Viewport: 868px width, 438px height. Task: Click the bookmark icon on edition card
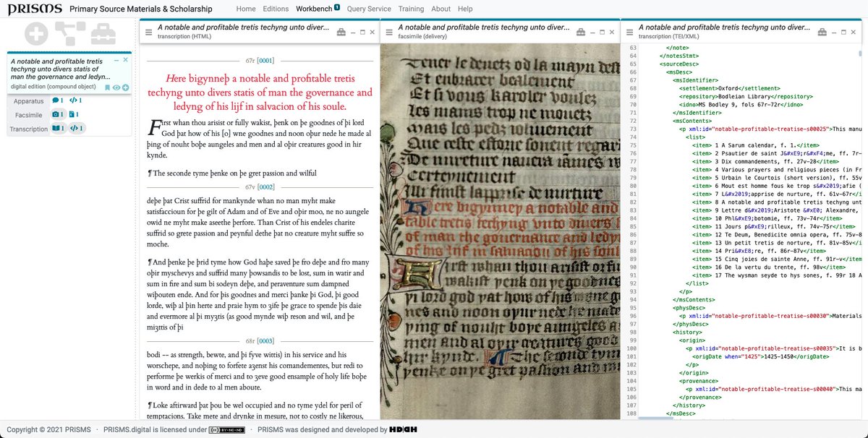coord(108,87)
